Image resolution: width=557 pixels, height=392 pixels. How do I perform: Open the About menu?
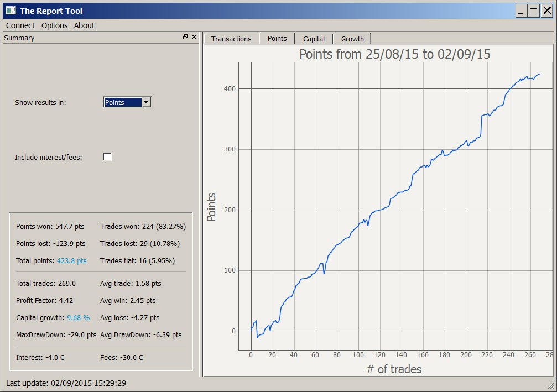tap(84, 25)
